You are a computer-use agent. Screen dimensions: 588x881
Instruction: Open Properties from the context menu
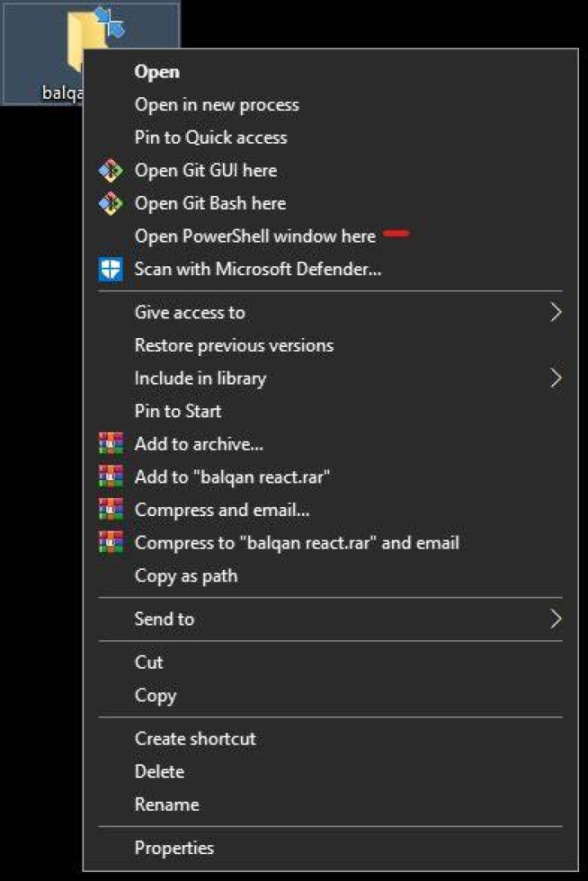point(331,848)
